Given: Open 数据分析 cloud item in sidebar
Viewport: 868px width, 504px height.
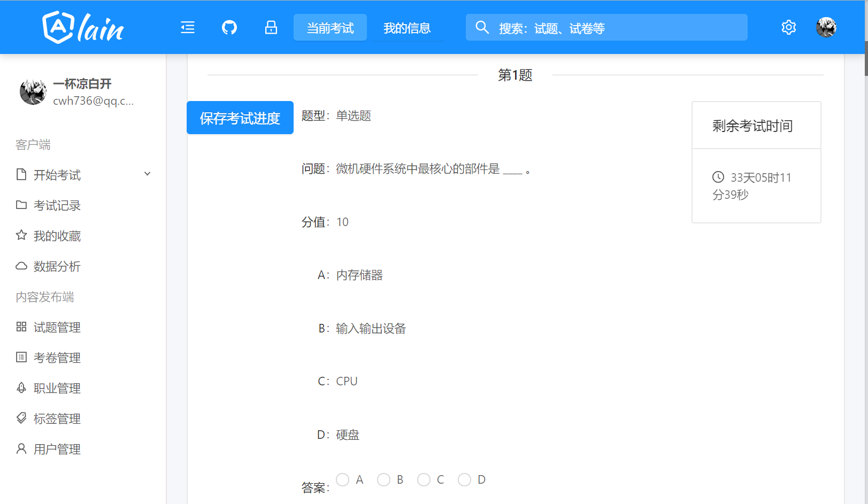Looking at the screenshot, I should (x=57, y=266).
